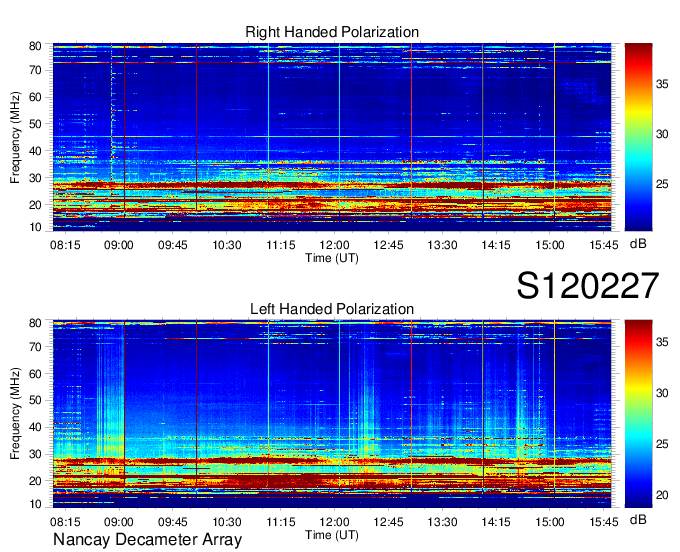Click 09:00 time tick of Right Handed plot
Viewport: 680px width, 552px height.
tap(119, 245)
